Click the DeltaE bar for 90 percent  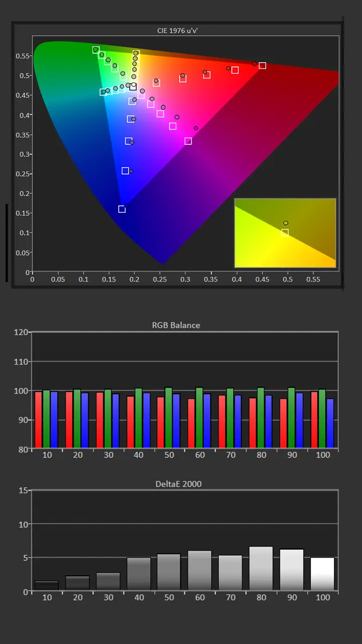click(292, 570)
